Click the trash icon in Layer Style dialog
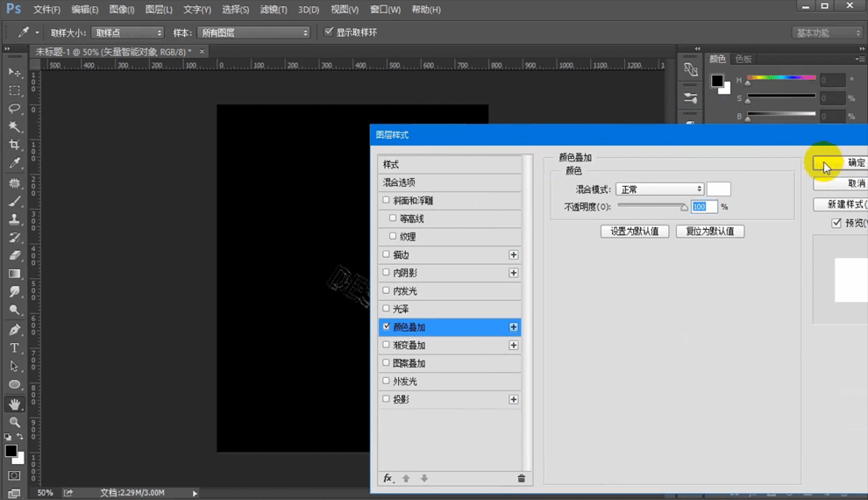 (522, 478)
